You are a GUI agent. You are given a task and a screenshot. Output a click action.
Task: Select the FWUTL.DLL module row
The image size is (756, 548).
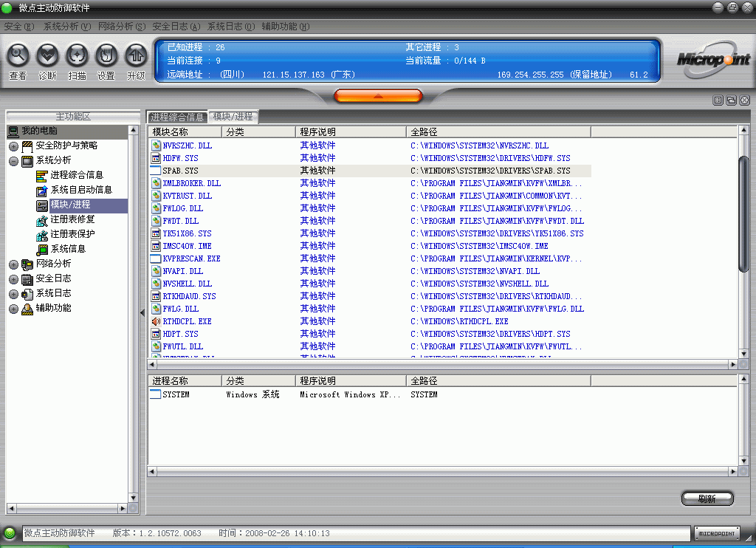tap(370, 346)
